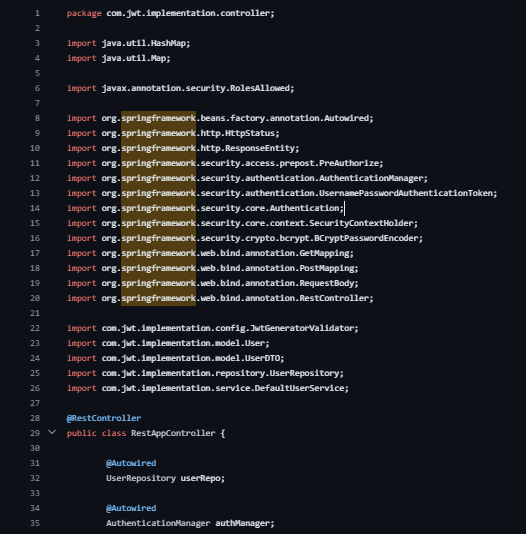Click 'authManager;' variable name
This screenshot has height=534, width=526.
245,523
